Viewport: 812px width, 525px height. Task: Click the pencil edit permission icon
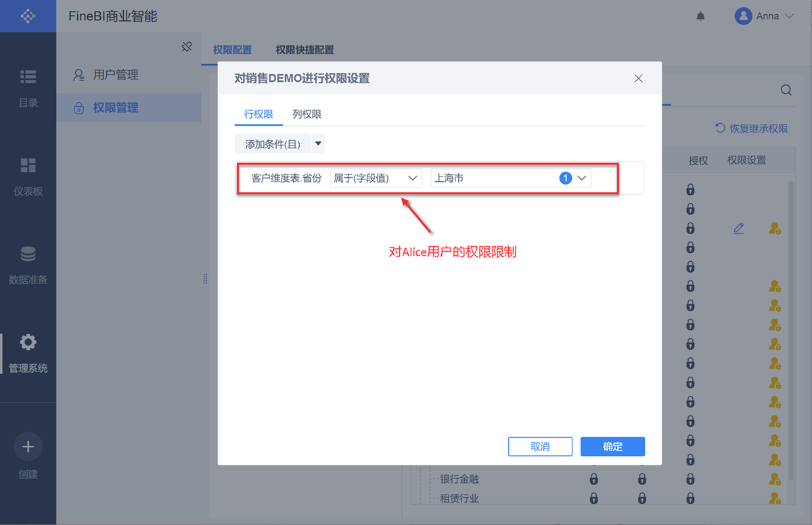click(738, 229)
